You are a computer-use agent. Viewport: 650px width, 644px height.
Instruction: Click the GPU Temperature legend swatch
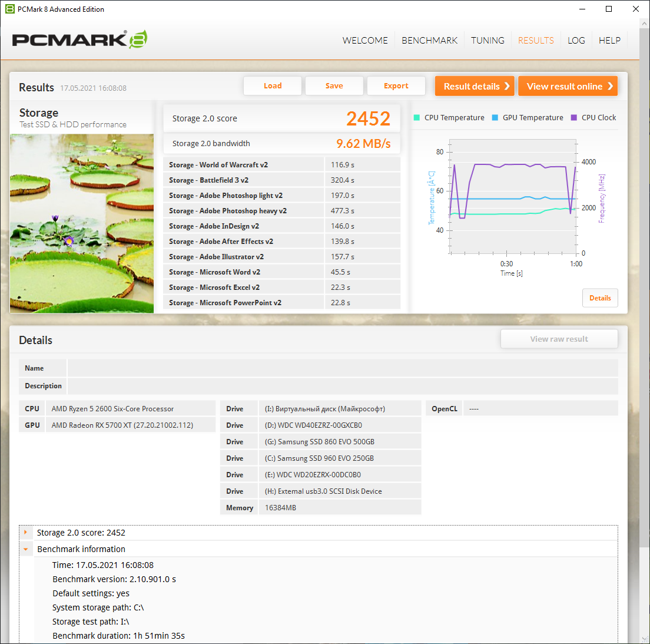pyautogui.click(x=495, y=118)
